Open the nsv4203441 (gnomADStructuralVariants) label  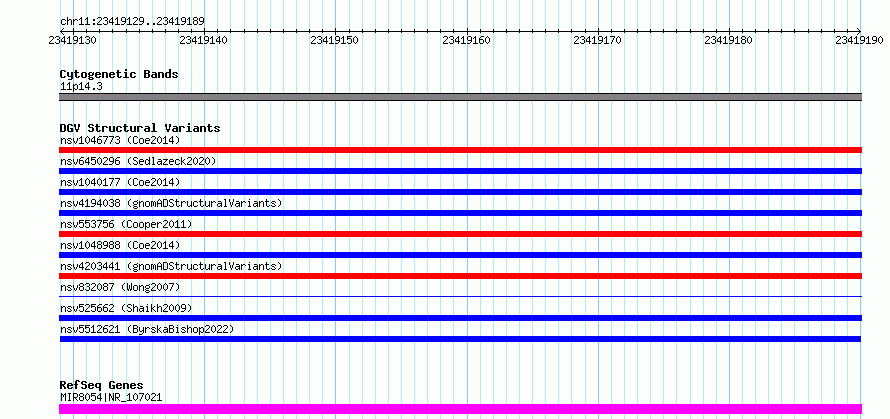coord(171,266)
